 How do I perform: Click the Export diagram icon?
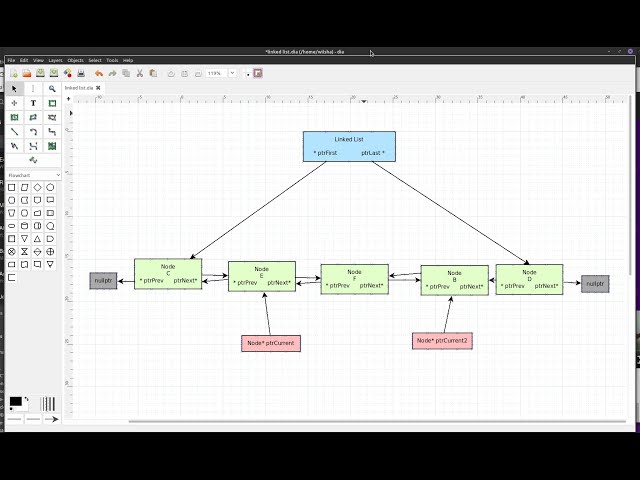tap(67, 73)
